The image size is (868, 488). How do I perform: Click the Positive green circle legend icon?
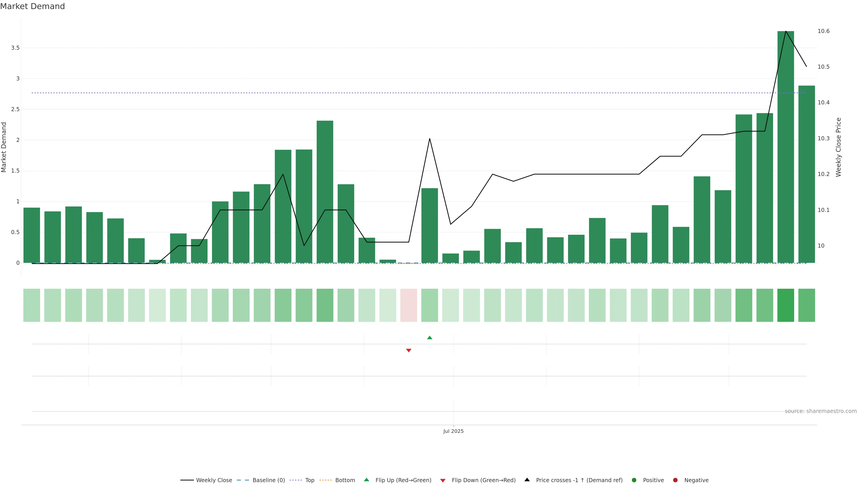(x=634, y=480)
